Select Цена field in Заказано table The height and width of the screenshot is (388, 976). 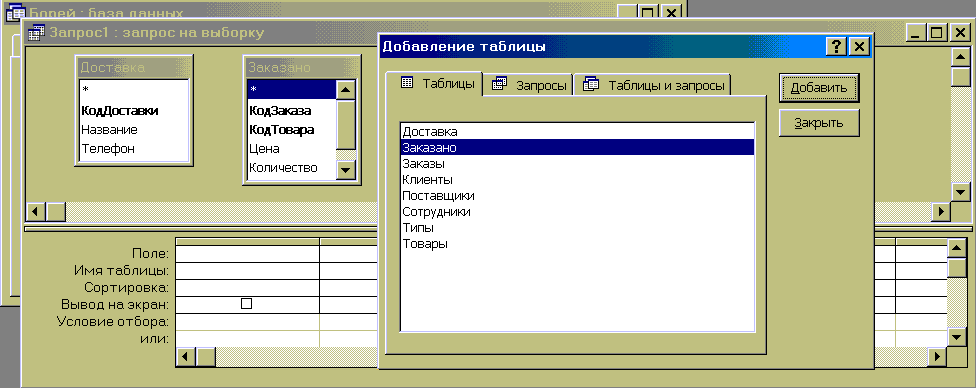291,149
